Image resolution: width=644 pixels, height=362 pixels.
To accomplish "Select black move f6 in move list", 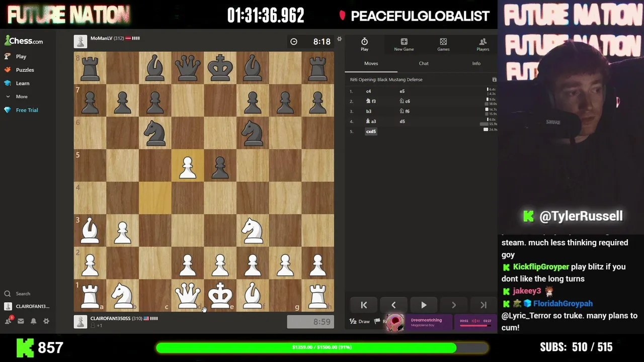I will [x=405, y=111].
